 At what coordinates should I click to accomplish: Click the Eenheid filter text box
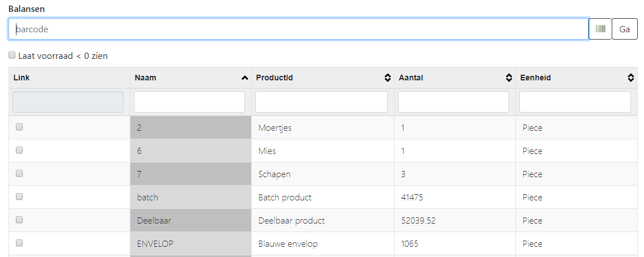click(x=575, y=102)
